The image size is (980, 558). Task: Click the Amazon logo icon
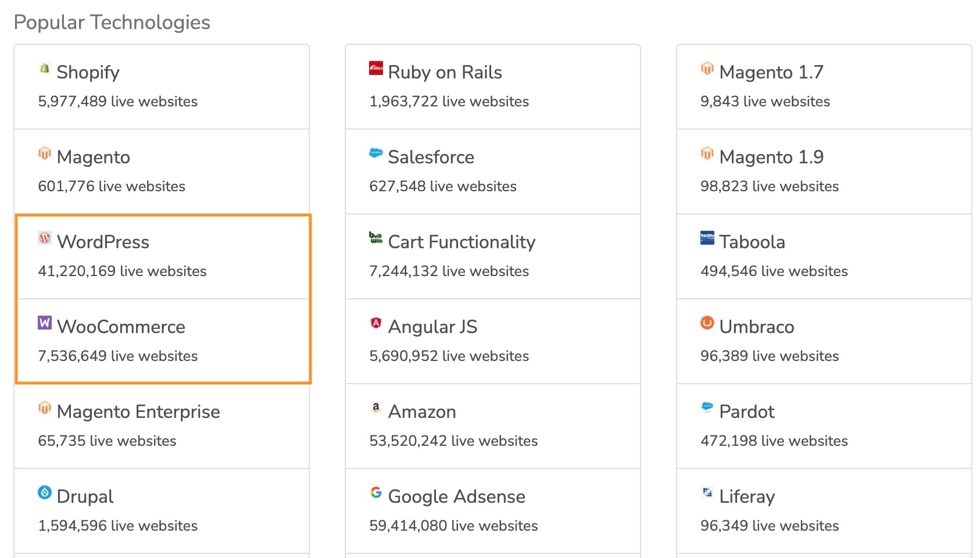pos(376,407)
